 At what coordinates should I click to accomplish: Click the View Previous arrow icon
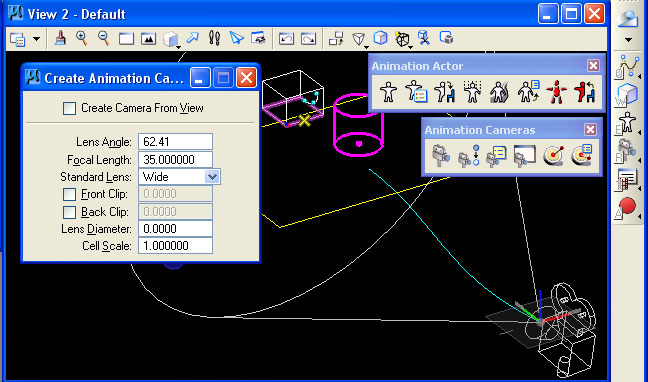pyautogui.click(x=286, y=39)
